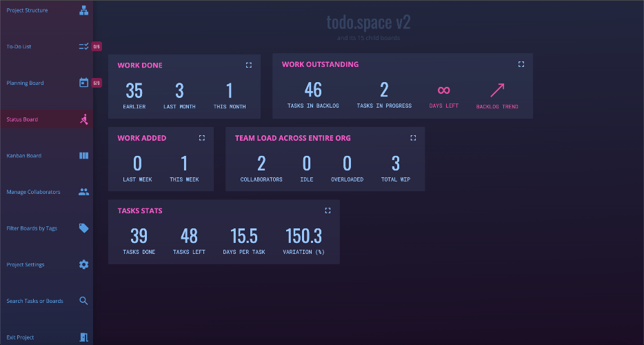Click the 150.3 Variation value
Screen dimensions: 644x345
pyautogui.click(x=303, y=236)
